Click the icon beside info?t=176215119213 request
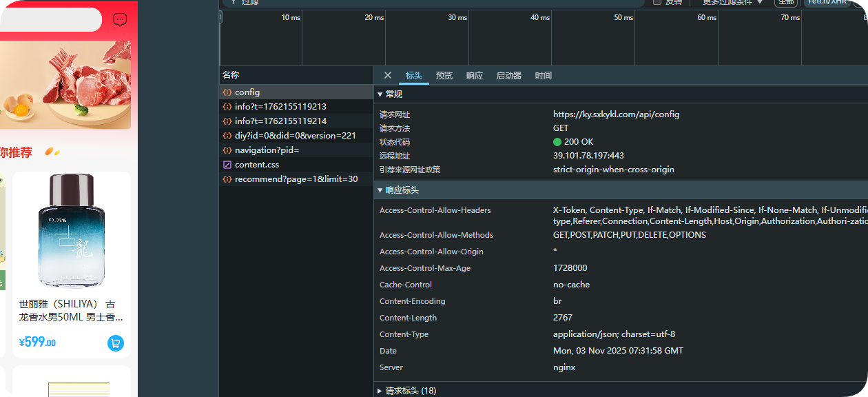This screenshot has width=868, height=397. tap(227, 107)
